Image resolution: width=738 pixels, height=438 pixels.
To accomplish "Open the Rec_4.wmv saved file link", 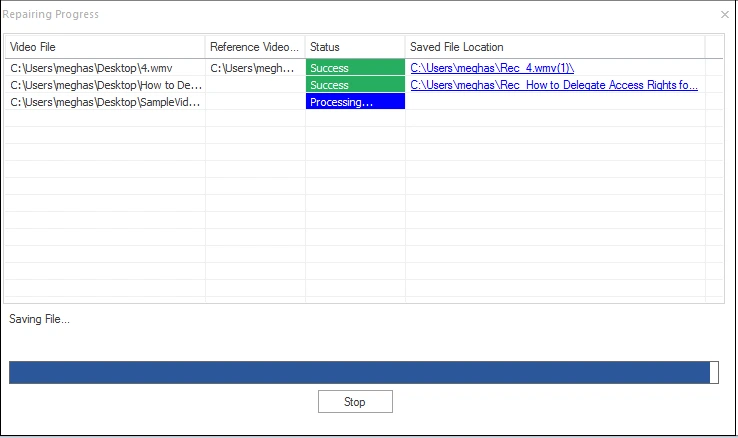I will click(491, 68).
